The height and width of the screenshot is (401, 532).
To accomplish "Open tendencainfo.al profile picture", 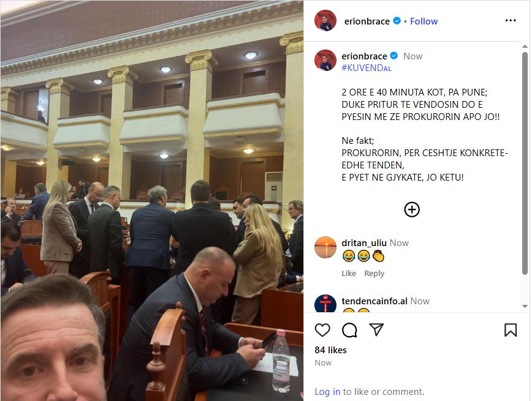I will 325,304.
